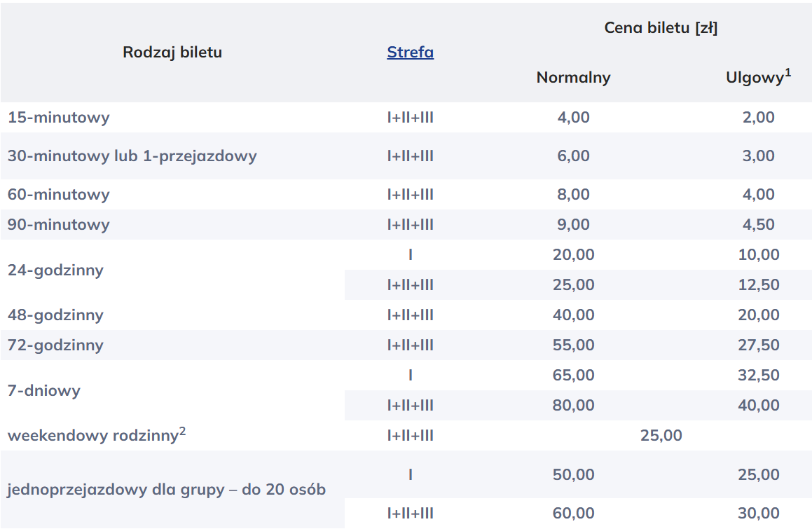Image resolution: width=812 pixels, height=529 pixels.
Task: Click the Rodzaj biletu column header
Action: click(172, 53)
